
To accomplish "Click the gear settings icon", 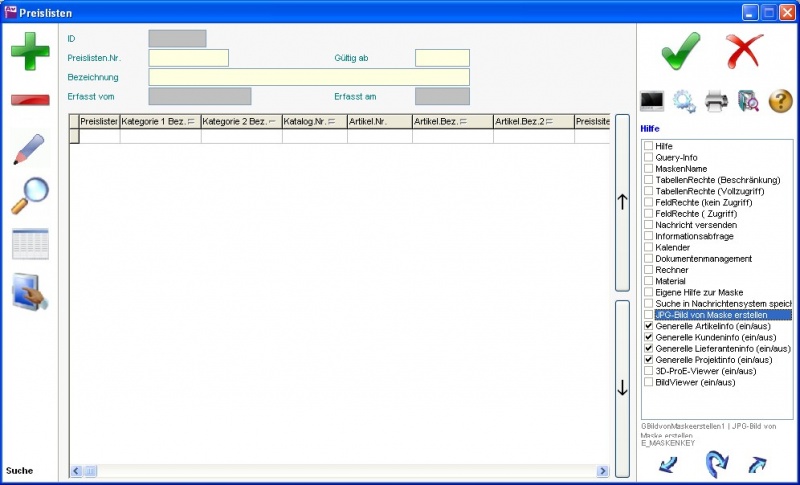I will [x=684, y=100].
